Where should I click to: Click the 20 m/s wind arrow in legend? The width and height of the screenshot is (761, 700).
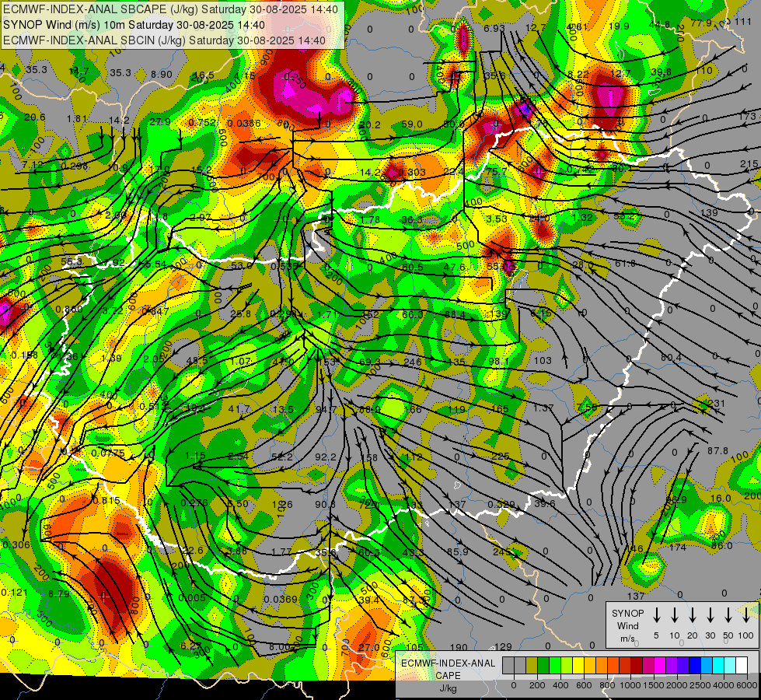(x=692, y=615)
